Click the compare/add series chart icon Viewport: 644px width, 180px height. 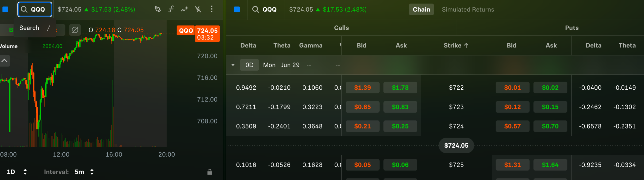[185, 10]
